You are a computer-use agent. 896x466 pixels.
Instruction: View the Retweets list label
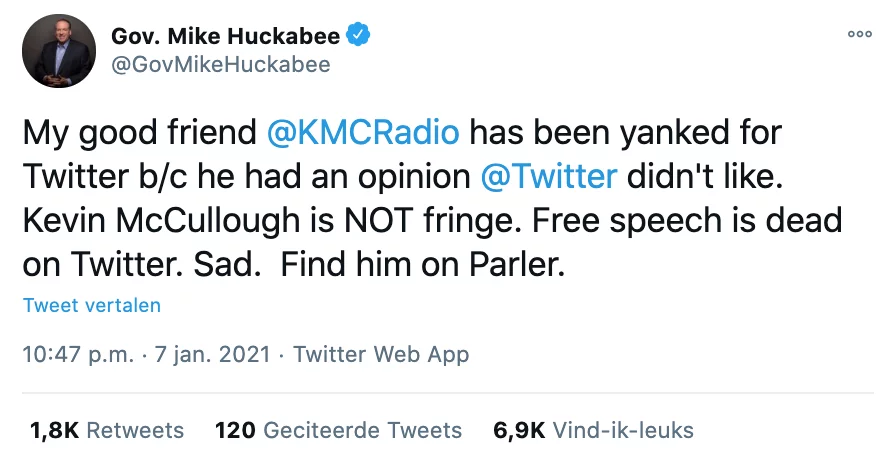pos(135,431)
